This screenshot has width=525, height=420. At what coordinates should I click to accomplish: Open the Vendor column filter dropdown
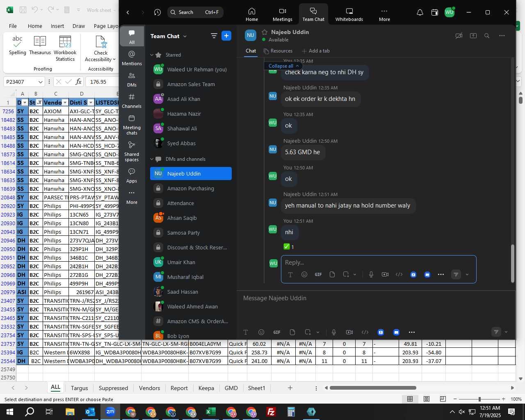65,103
